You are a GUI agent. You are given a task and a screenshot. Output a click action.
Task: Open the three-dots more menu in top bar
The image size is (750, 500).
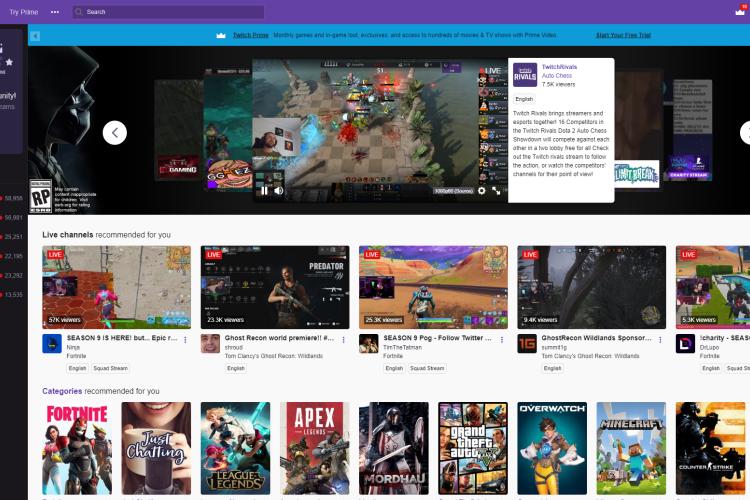pos(55,12)
